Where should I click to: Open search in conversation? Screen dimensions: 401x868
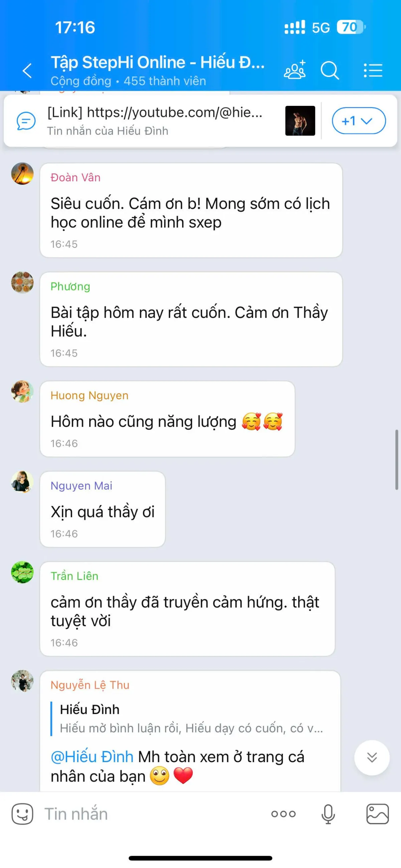pos(329,70)
